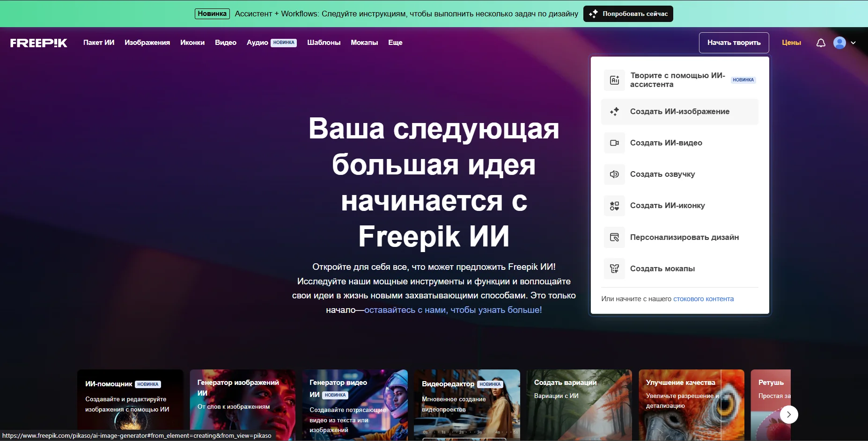868x441 pixels.
Task: Open the Пакет ИИ menu
Action: [99, 43]
